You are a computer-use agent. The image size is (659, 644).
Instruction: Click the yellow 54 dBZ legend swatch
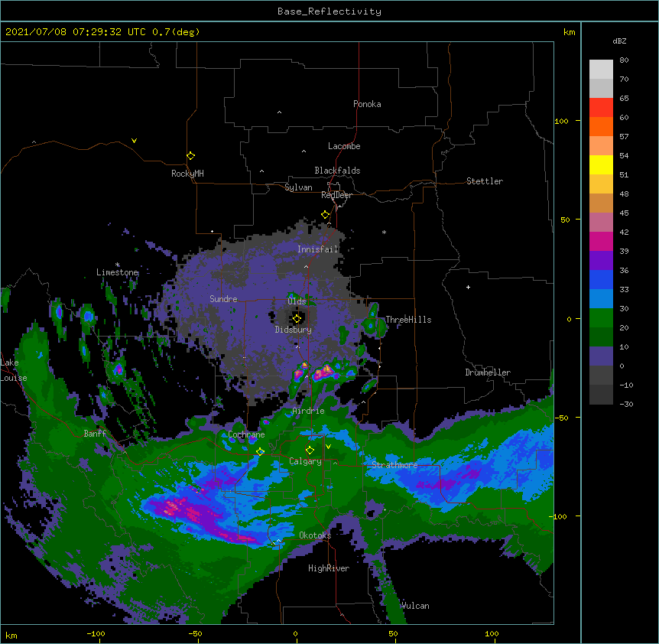coord(601,164)
